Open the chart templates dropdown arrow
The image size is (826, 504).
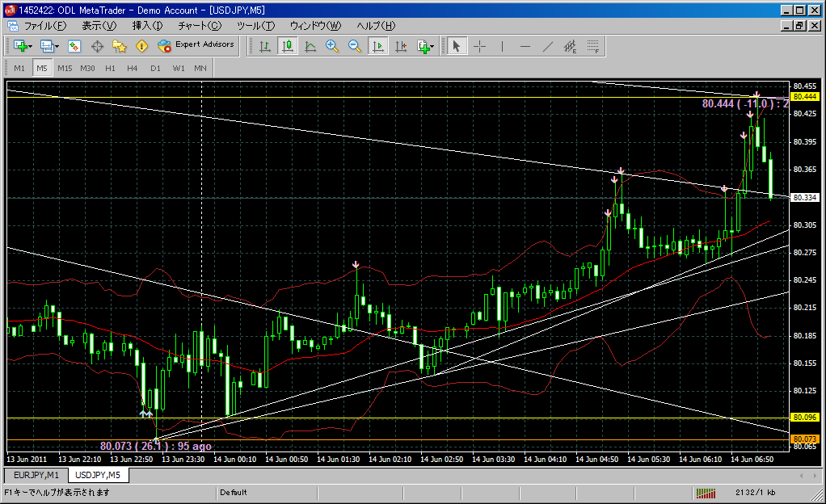pyautogui.click(x=432, y=47)
